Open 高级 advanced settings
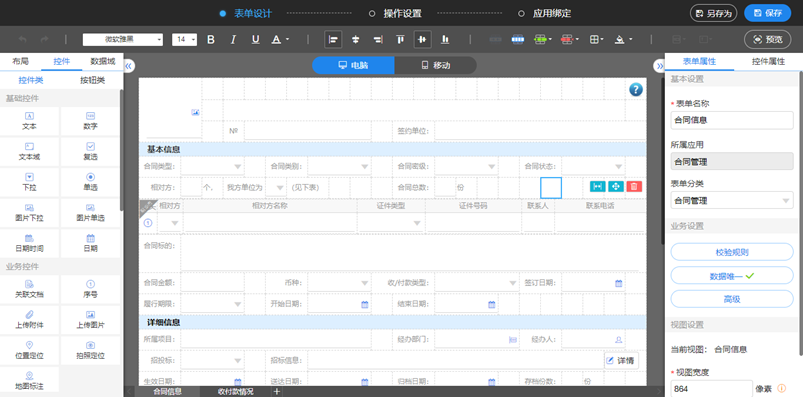The height and width of the screenshot is (397, 803). (732, 299)
